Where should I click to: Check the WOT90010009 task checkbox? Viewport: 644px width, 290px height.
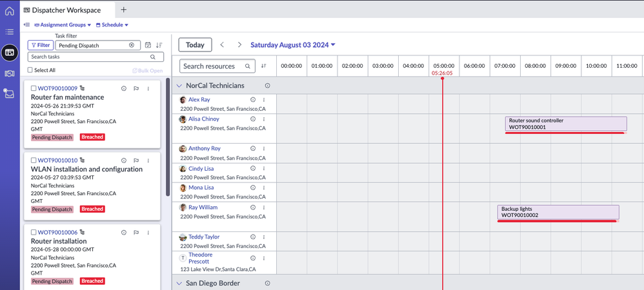34,88
